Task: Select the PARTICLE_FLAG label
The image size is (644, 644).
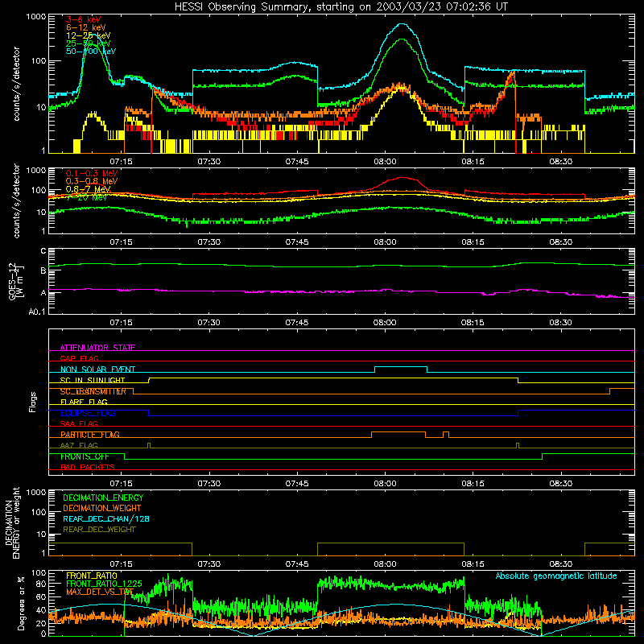Action: pos(90,435)
